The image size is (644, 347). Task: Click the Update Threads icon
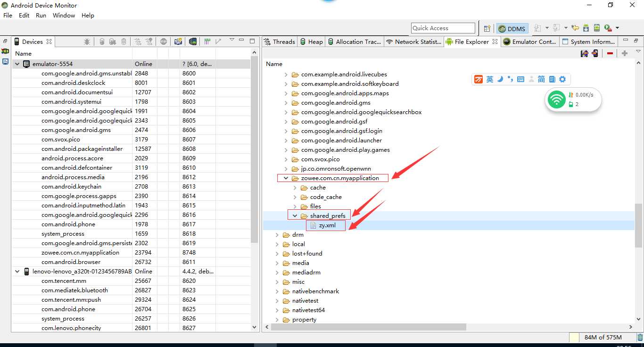[138, 41]
